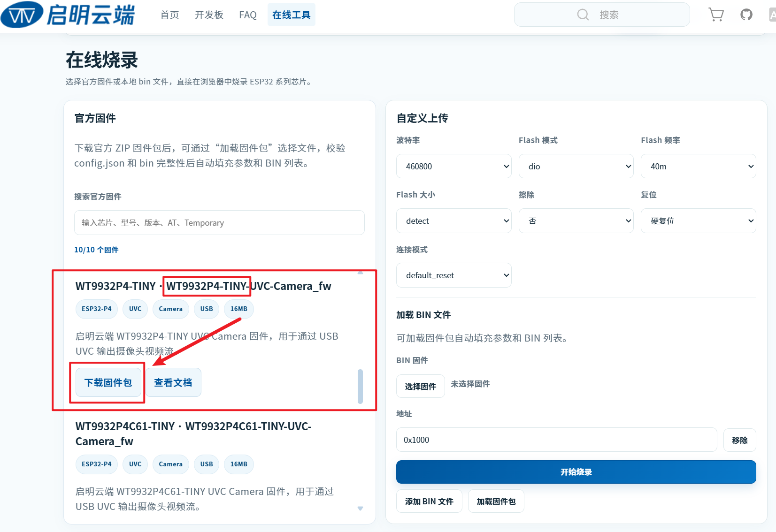Screen dimensions: 776x532
Task: Open the FAQ menu item
Action: 248,15
